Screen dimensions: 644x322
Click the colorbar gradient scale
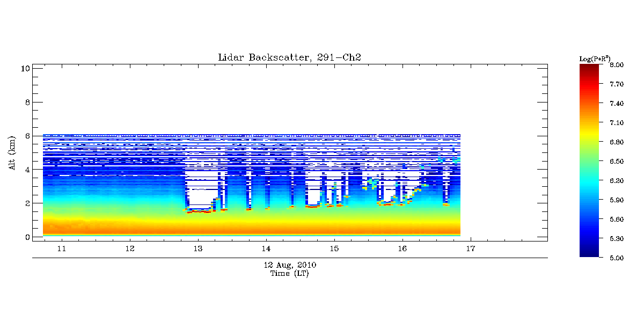click(590, 161)
